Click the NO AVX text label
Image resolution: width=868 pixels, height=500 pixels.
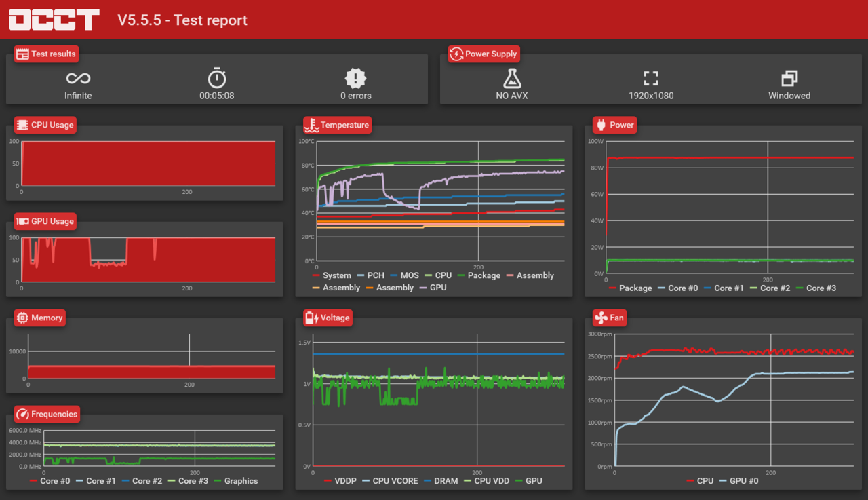512,96
